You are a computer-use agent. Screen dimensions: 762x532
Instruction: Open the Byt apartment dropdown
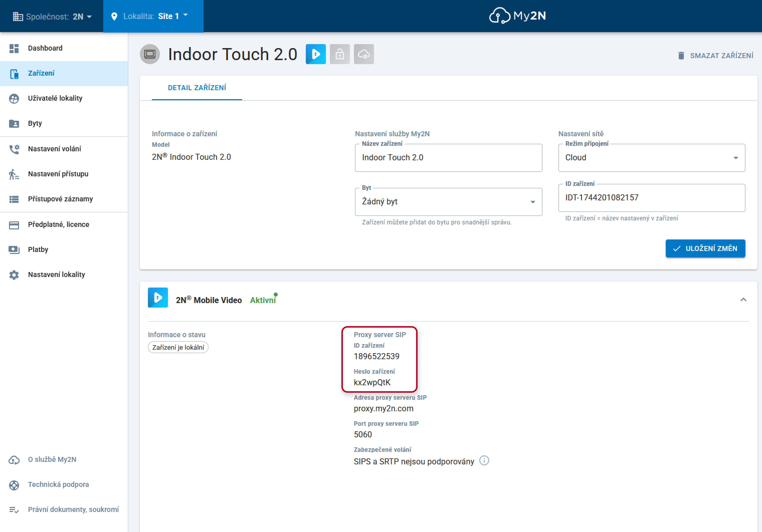click(x=448, y=202)
